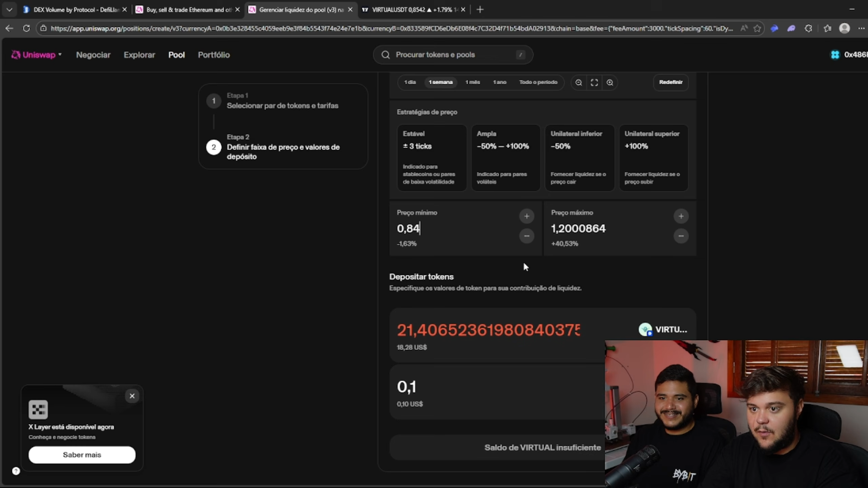Click the purple extension icon in toolbar
This screenshot has height=488, width=868.
[x=791, y=28]
